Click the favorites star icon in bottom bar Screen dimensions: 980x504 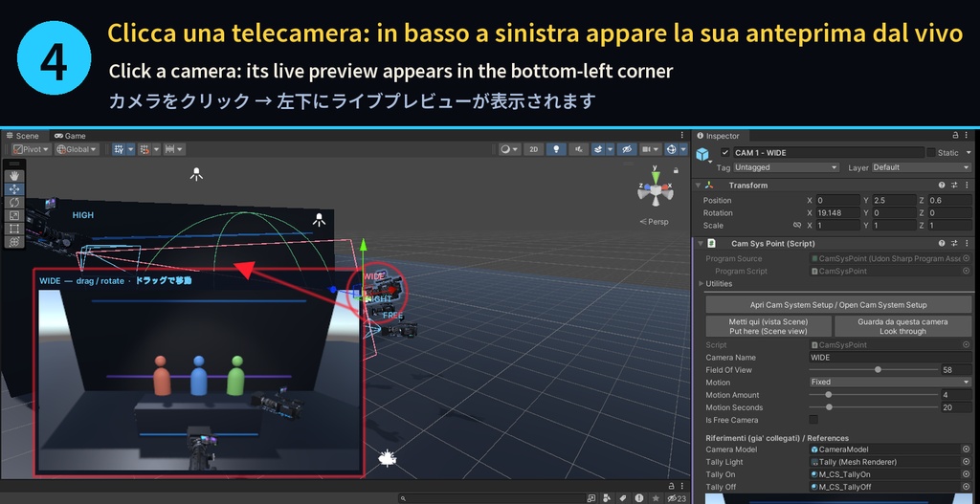point(655,498)
